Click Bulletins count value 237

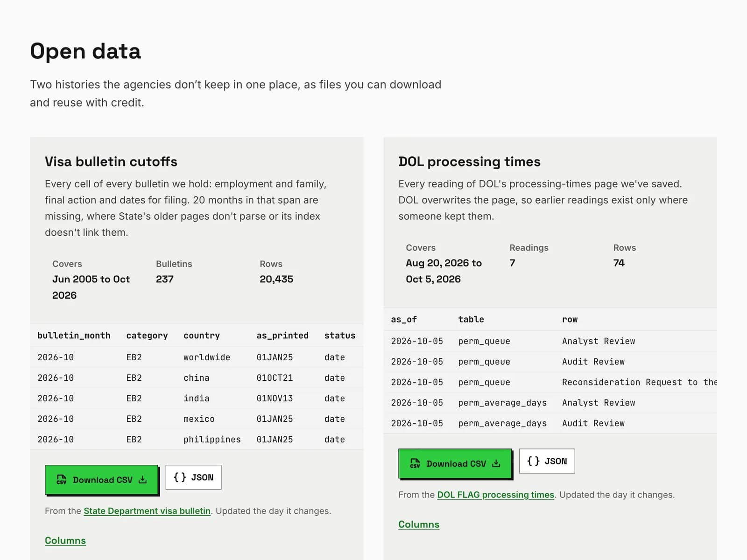tap(165, 279)
